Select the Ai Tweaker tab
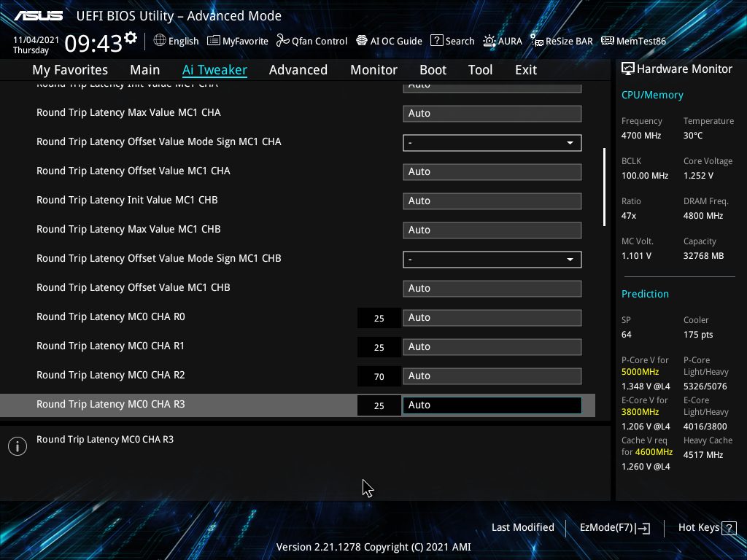747x560 pixels. pos(214,70)
